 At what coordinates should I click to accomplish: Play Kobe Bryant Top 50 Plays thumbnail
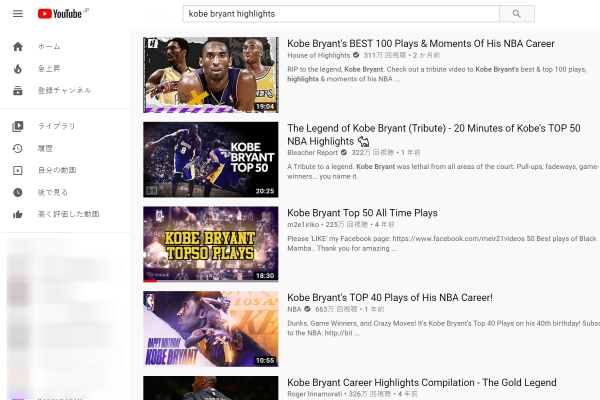click(x=211, y=244)
